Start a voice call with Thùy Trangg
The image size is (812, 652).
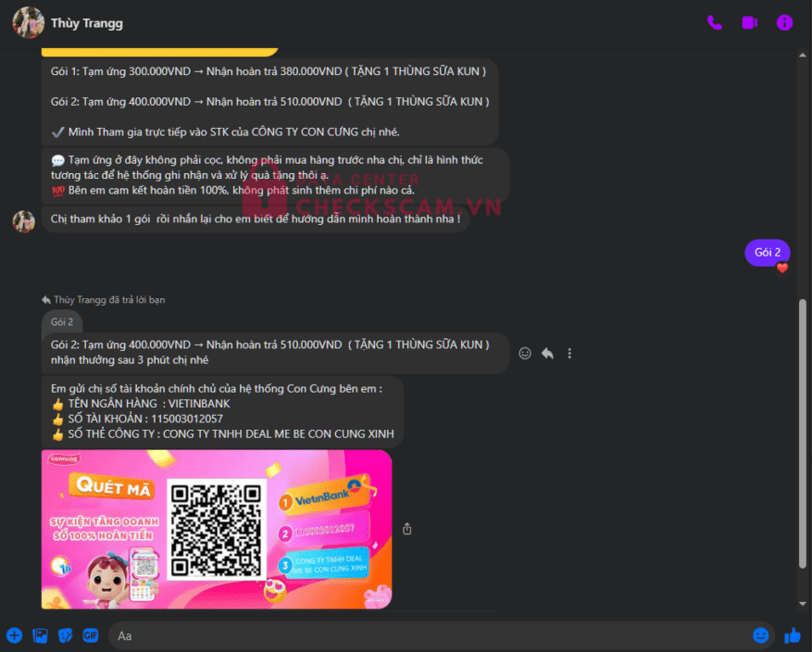coord(715,23)
